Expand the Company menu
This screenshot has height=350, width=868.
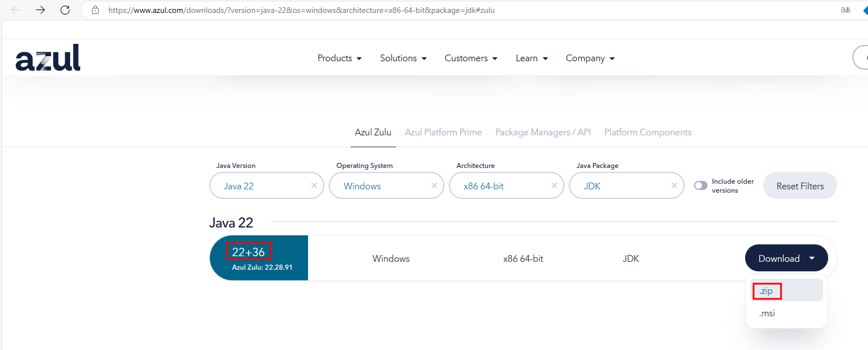pos(590,58)
